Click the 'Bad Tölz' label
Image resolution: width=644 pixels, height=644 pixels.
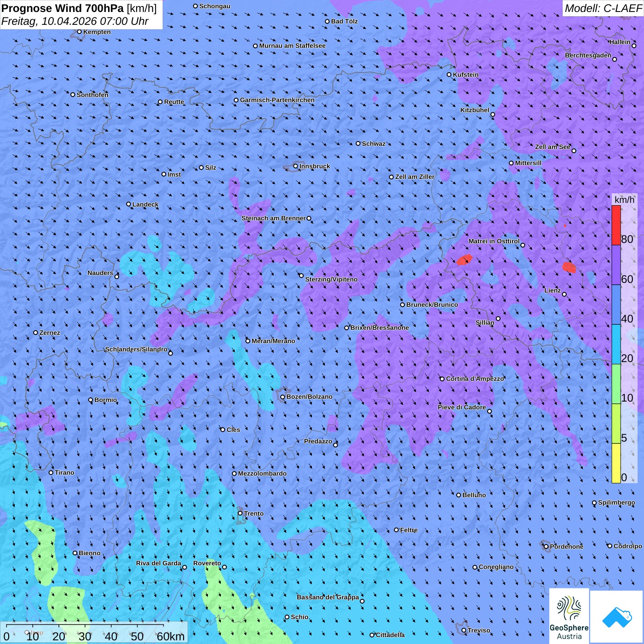(x=344, y=21)
